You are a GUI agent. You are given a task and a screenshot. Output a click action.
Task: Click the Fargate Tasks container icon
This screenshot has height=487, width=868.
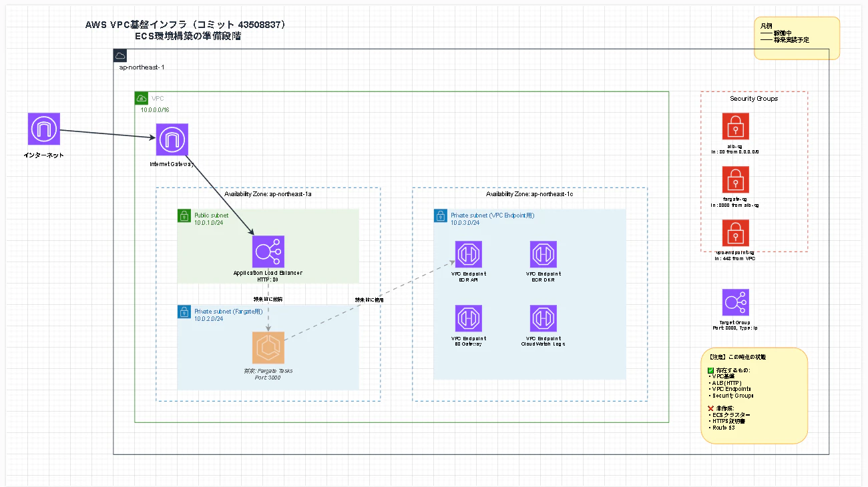pyautogui.click(x=268, y=348)
